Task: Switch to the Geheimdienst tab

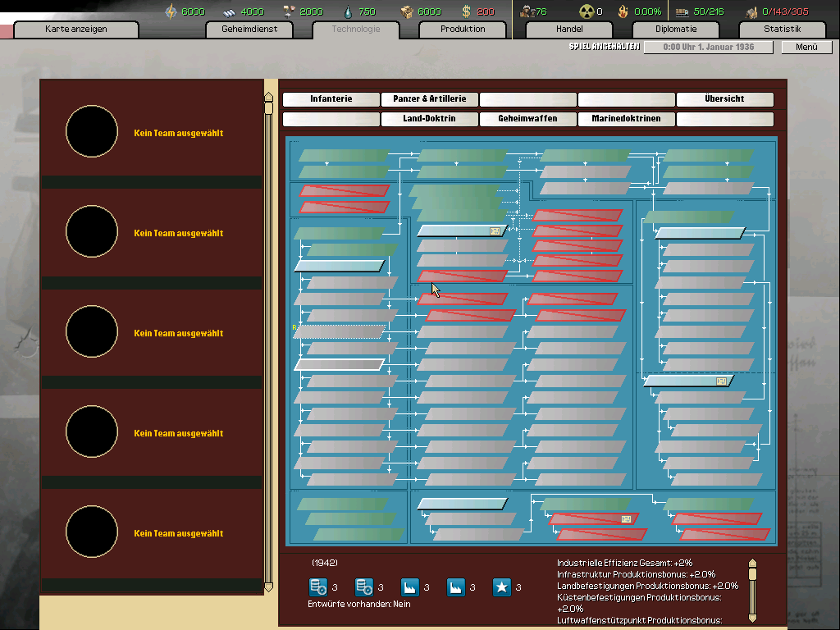Action: point(249,29)
